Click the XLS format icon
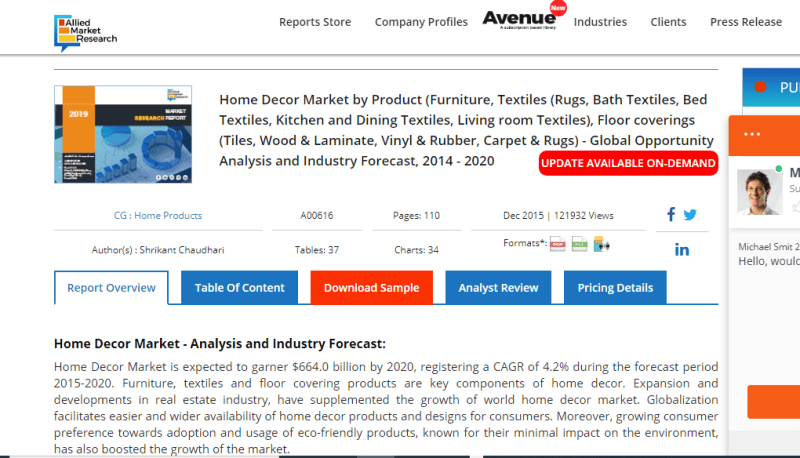The image size is (800, 458). click(579, 244)
